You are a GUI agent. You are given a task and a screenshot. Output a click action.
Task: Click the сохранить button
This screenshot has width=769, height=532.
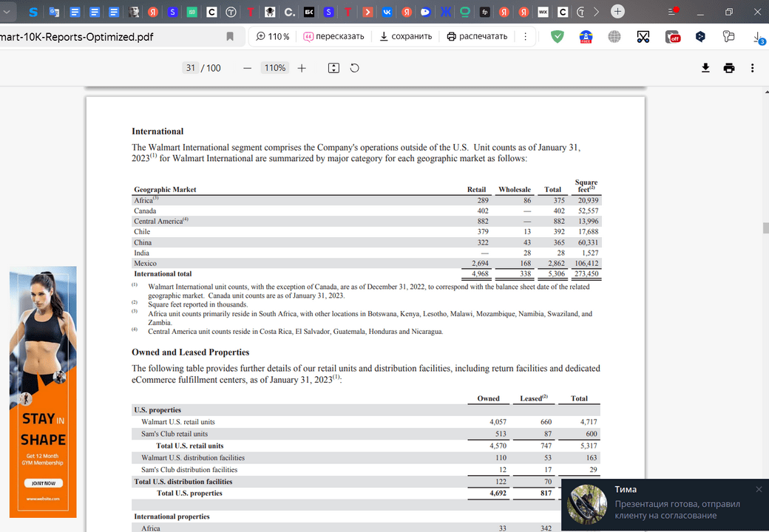(406, 36)
